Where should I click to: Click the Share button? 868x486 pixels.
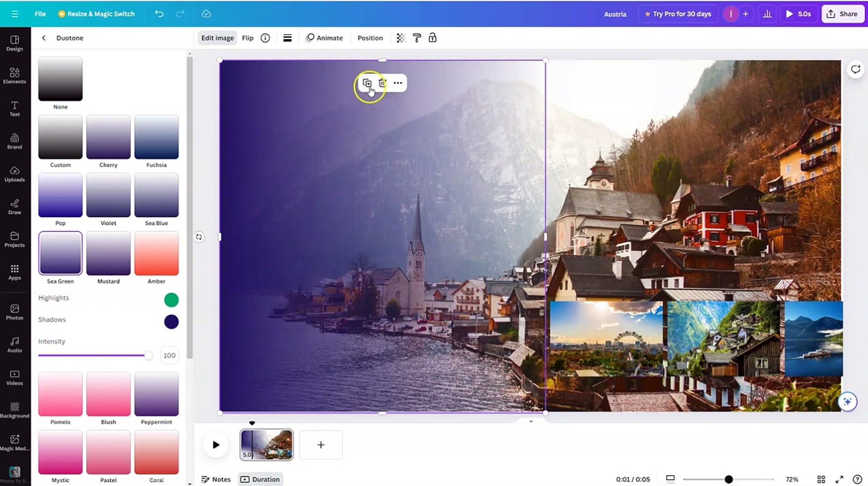(842, 13)
